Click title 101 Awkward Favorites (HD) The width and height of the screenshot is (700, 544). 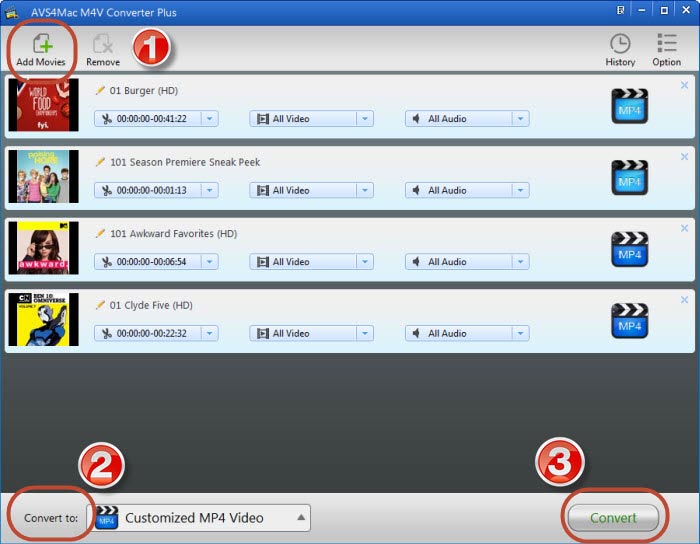173,233
